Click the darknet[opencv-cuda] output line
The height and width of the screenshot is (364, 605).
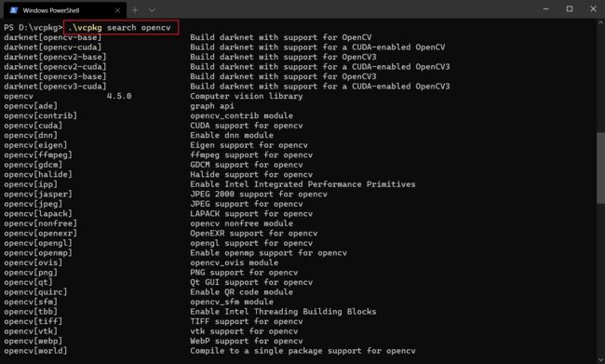click(53, 47)
